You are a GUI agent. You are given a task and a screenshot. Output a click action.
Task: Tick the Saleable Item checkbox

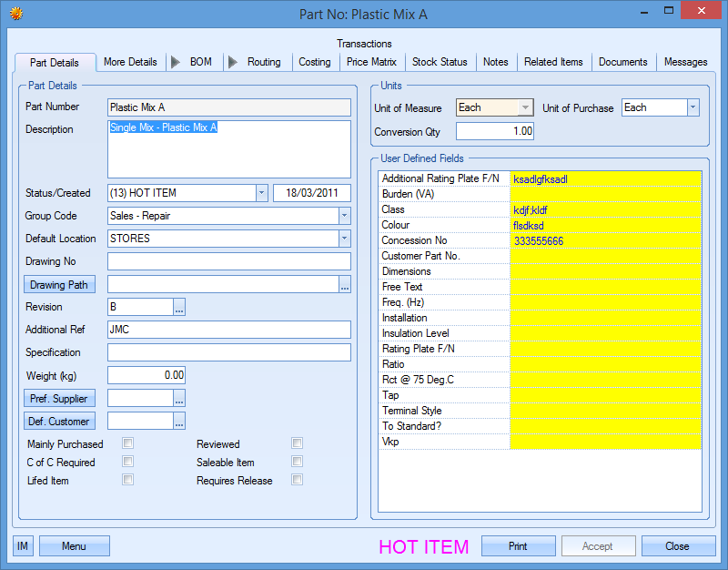[x=297, y=463]
